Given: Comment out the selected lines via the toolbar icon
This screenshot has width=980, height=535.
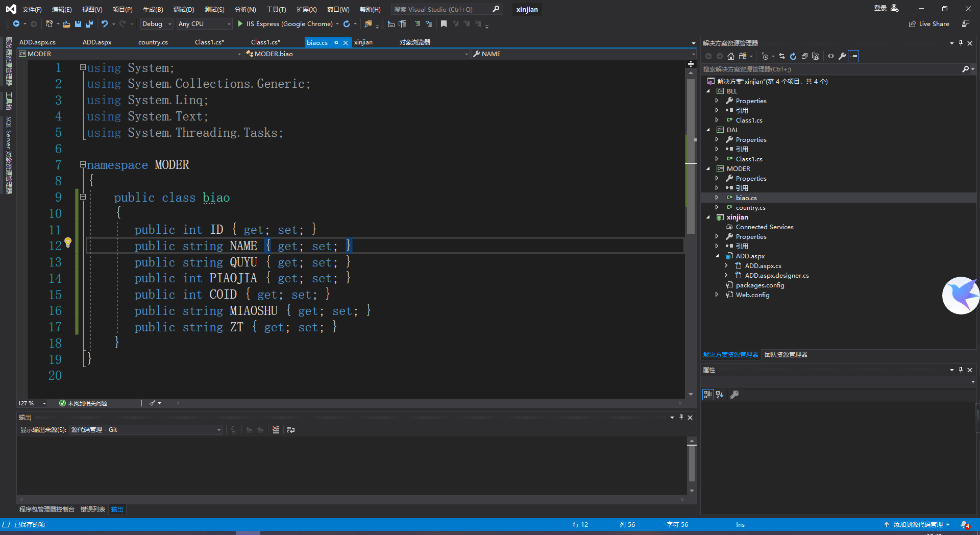Looking at the screenshot, I should coord(418,23).
